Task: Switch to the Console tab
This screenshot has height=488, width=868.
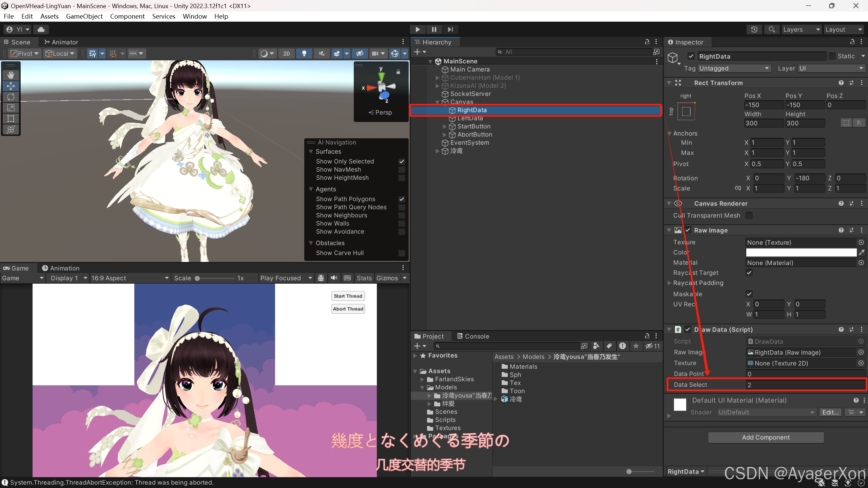Action: click(x=473, y=336)
